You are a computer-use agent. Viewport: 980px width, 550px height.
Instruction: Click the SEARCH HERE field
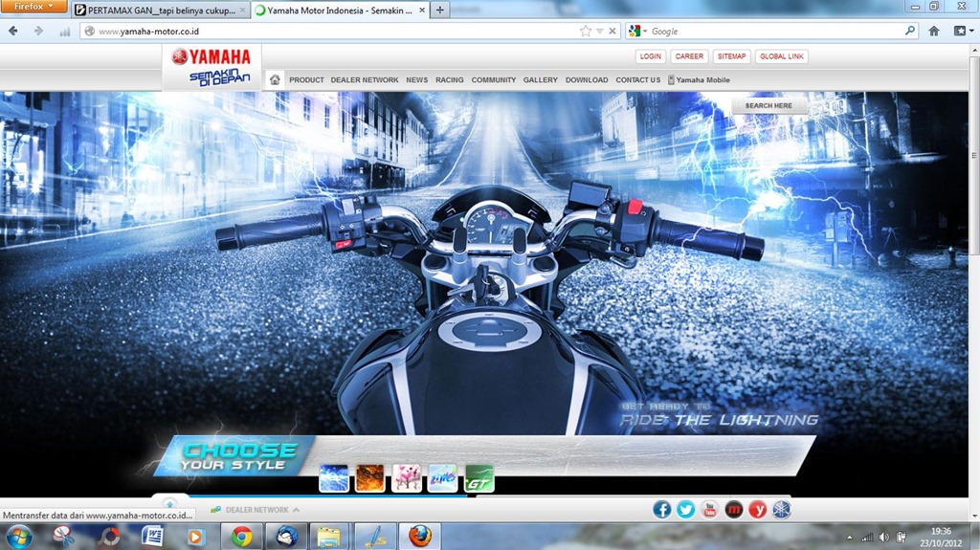click(768, 105)
